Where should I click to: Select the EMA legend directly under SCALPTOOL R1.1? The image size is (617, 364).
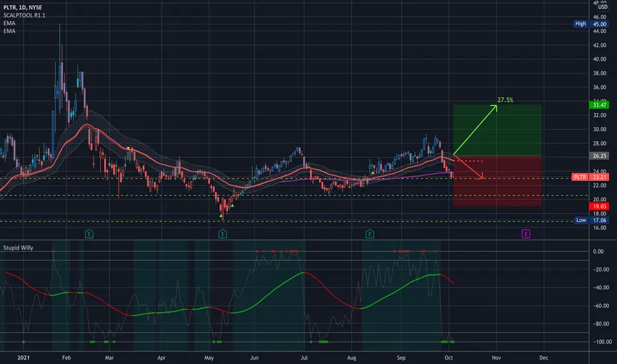point(9,23)
